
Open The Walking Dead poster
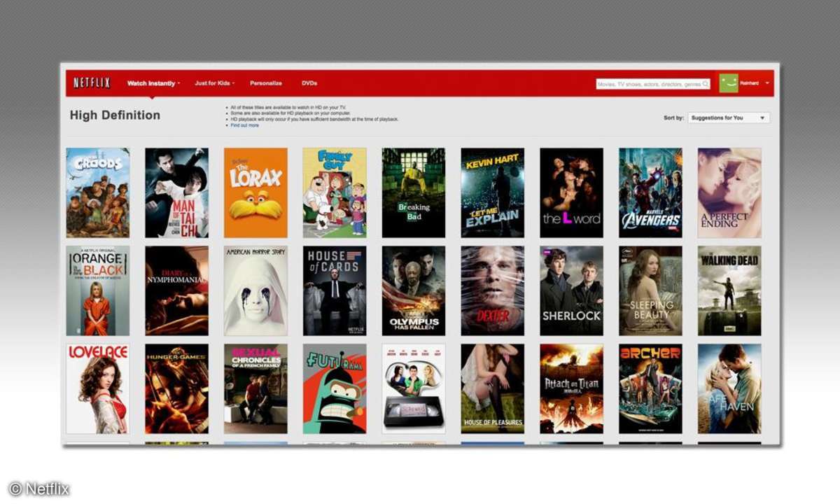pyautogui.click(x=729, y=290)
